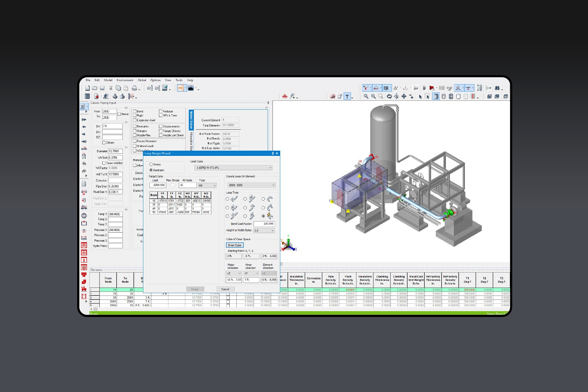Select the Stress radio button
588x392 pixels.
151,164
